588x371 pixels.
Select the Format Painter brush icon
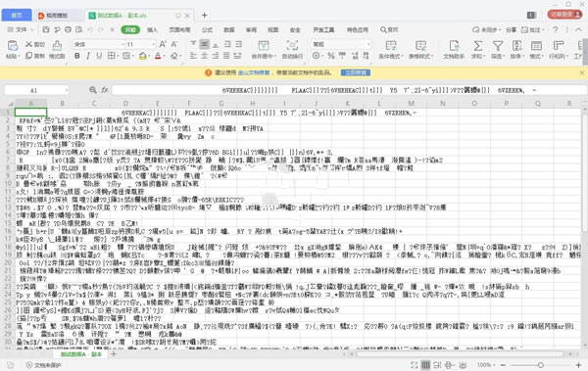57,46
